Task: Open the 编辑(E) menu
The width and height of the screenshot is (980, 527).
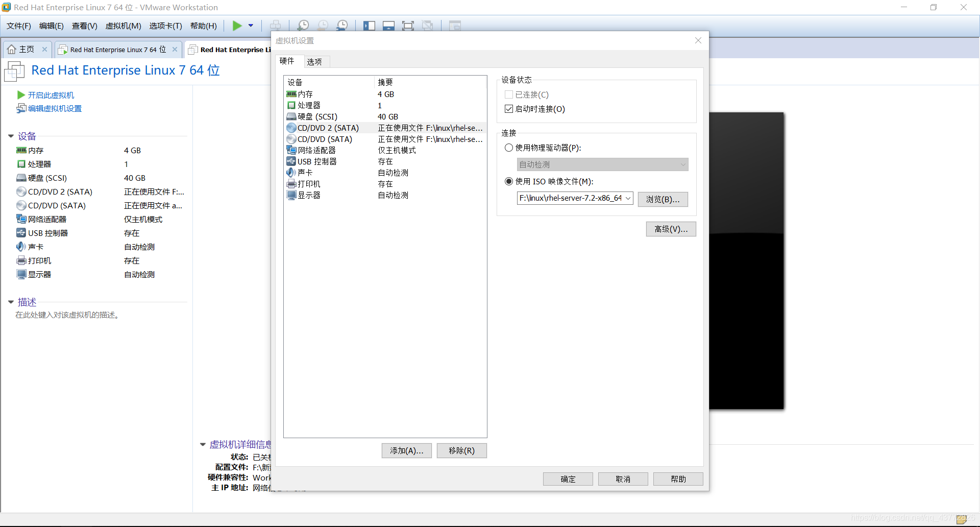Action: 52,26
